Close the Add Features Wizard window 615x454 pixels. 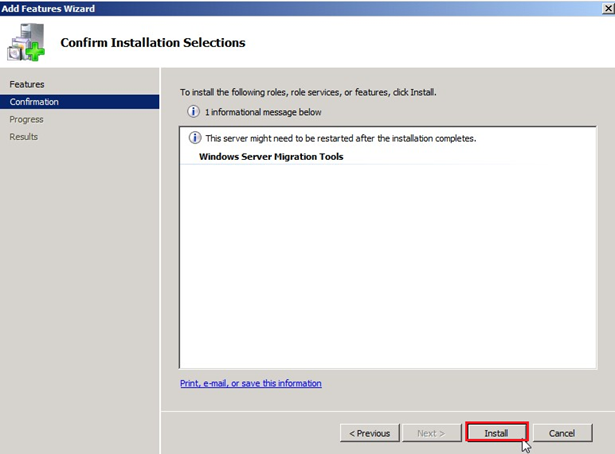(608, 8)
